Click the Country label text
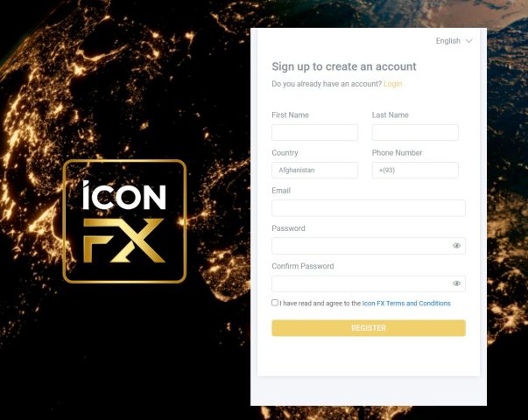Image resolution: width=528 pixels, height=420 pixels. (x=285, y=153)
